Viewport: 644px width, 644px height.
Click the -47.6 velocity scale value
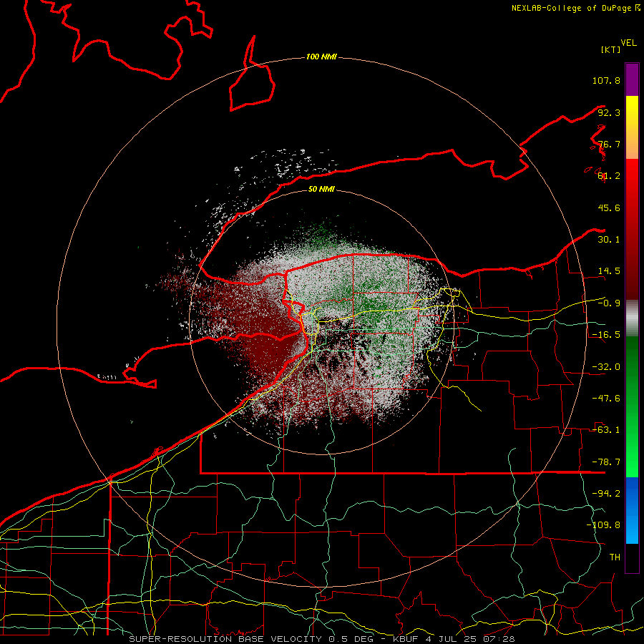coord(606,399)
